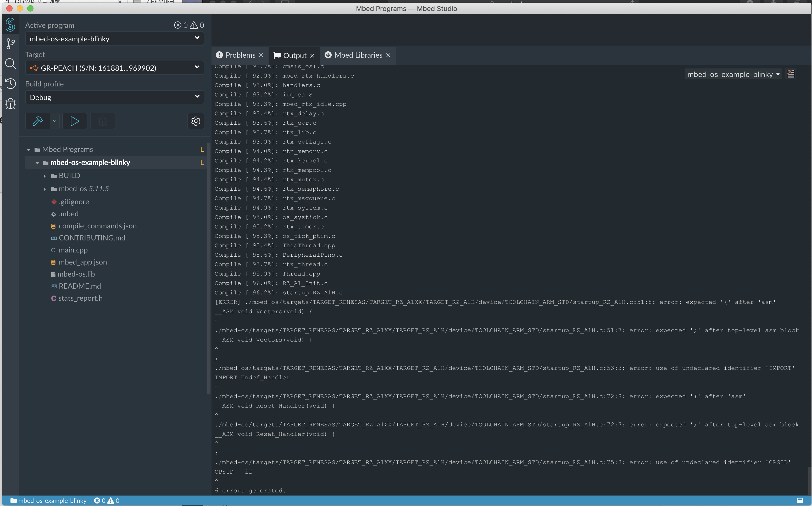The width and height of the screenshot is (812, 506).
Task: Open the Debug bug sidebar icon
Action: coord(11,103)
